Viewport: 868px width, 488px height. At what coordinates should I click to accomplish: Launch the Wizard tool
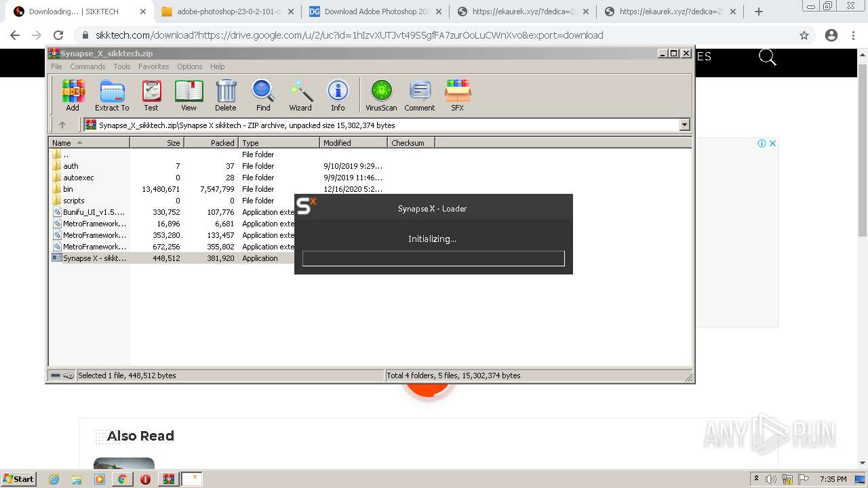click(x=300, y=95)
